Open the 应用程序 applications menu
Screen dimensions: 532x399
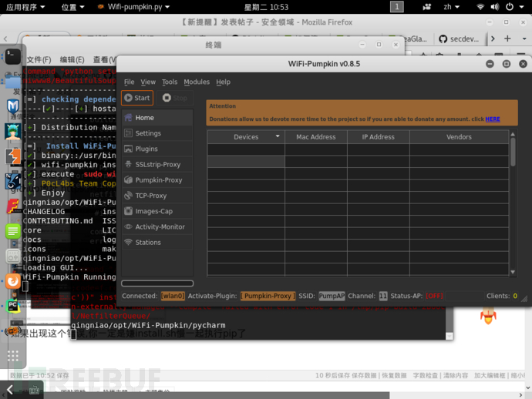coord(25,7)
